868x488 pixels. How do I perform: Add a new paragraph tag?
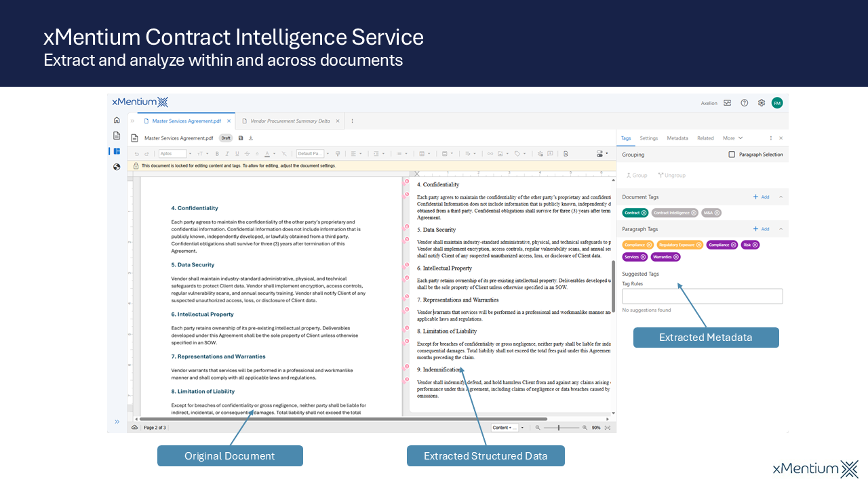click(762, 229)
